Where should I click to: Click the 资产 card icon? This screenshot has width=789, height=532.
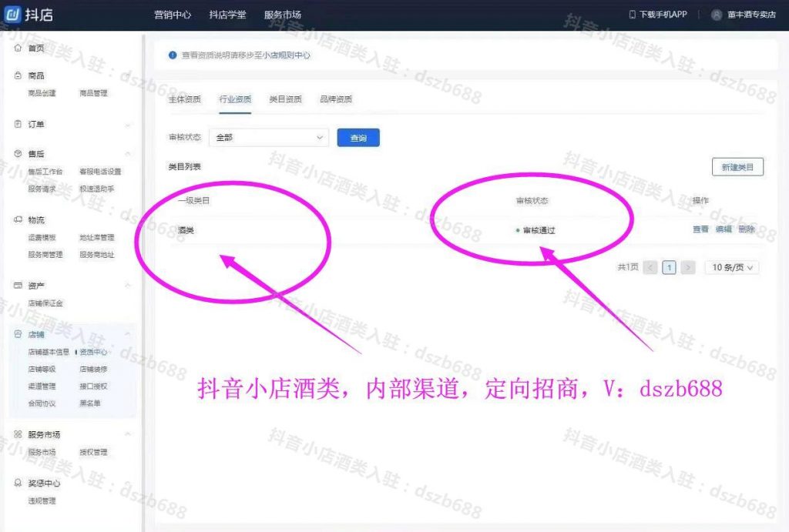click(x=18, y=285)
